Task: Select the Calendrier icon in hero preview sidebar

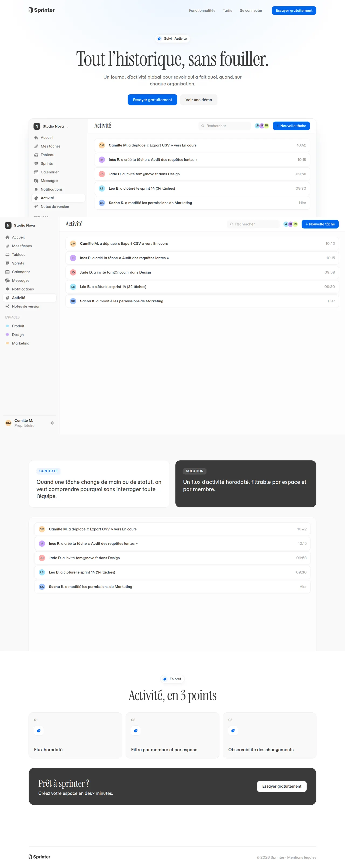Action: [36, 172]
